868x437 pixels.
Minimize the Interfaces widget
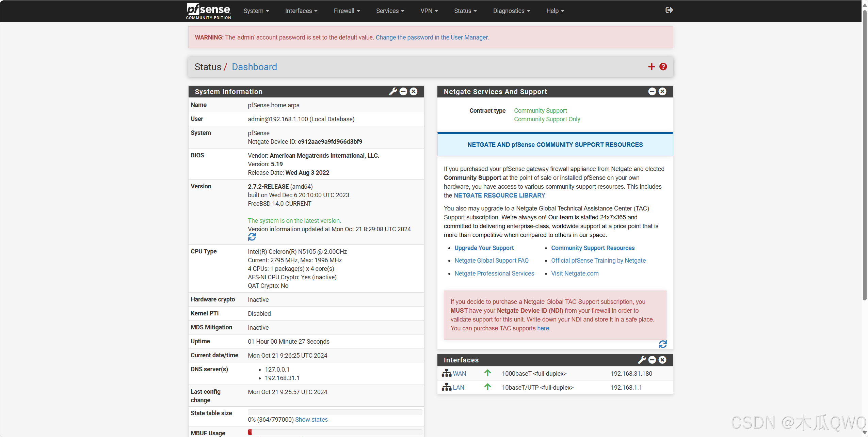pyautogui.click(x=652, y=360)
